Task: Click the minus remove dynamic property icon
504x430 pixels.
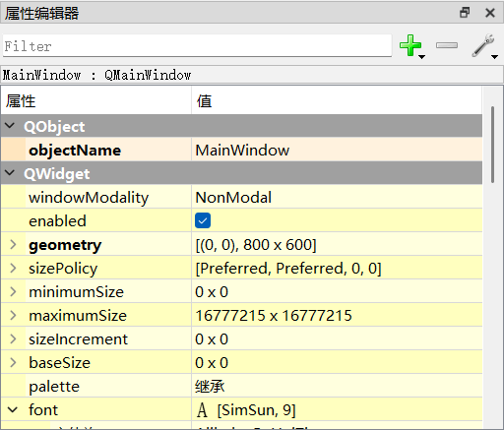Action: 447,45
